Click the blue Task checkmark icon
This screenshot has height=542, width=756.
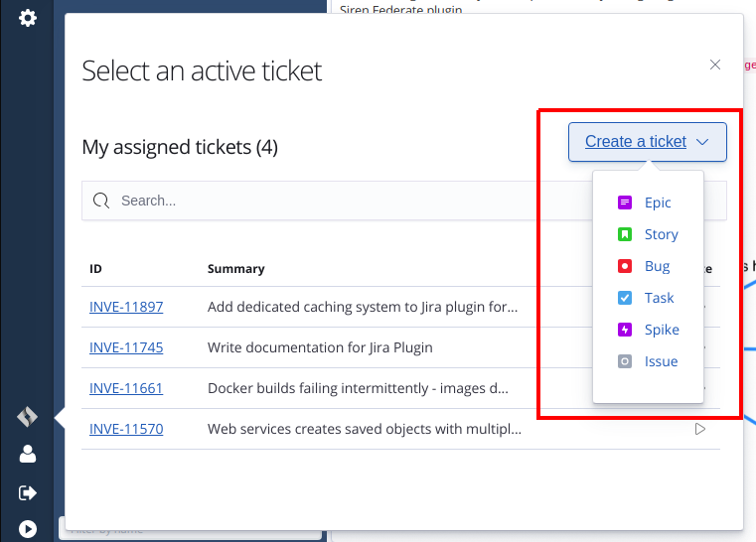click(625, 298)
